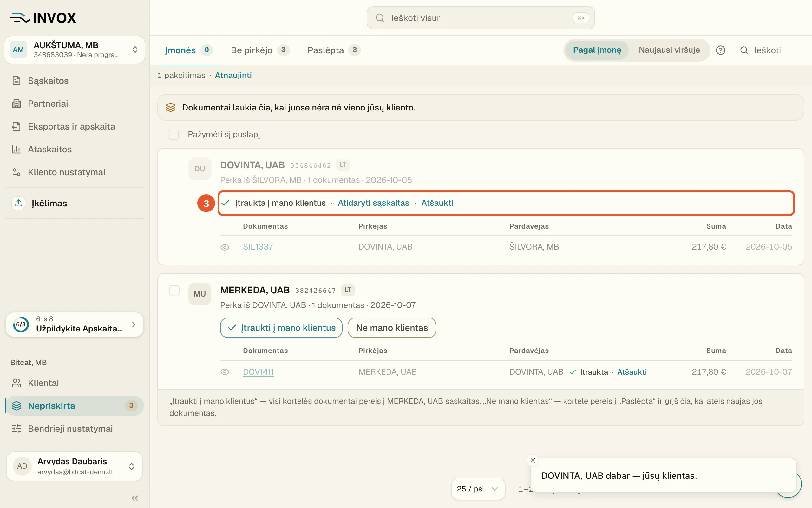Preview document SIL1337 with eye icon
Image resolution: width=812 pixels, height=508 pixels.
[225, 247]
